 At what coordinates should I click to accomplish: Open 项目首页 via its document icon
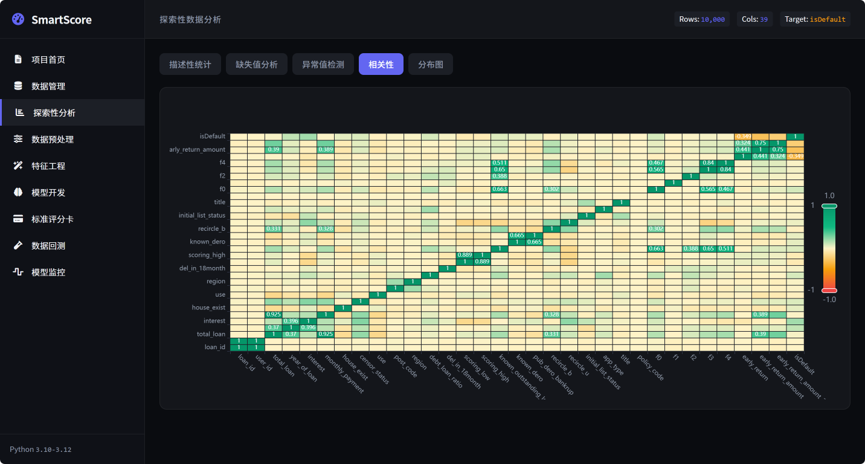tap(18, 59)
